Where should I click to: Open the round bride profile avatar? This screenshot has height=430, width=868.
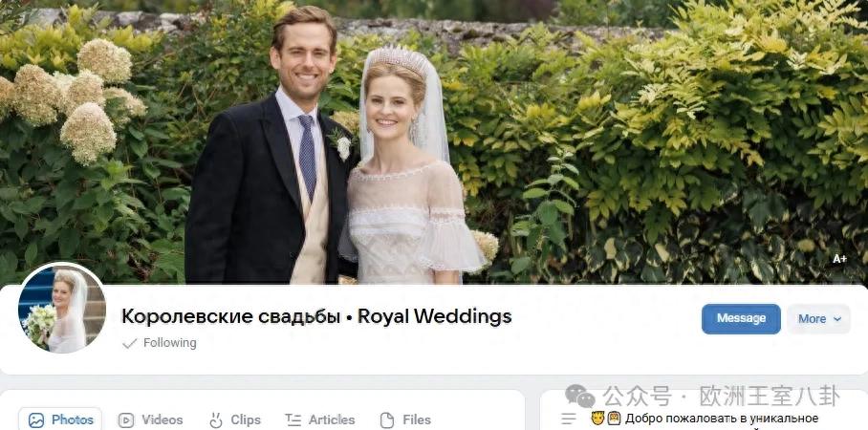click(x=62, y=308)
